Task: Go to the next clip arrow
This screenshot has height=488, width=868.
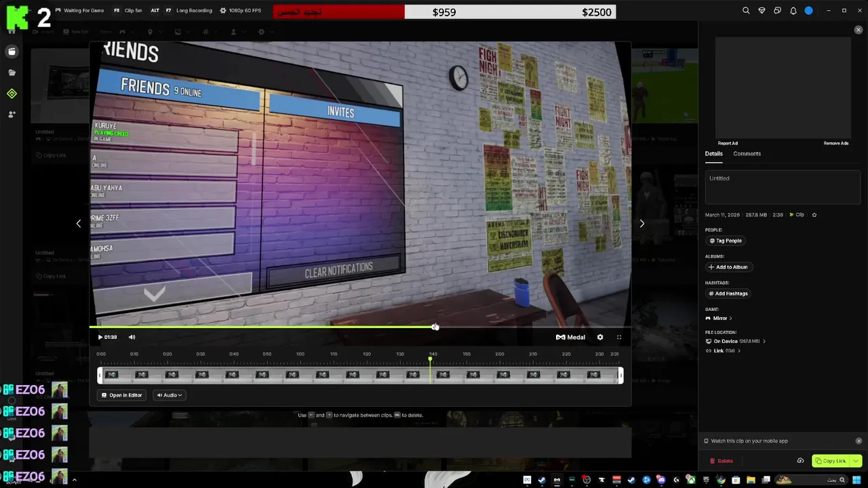Action: click(642, 223)
